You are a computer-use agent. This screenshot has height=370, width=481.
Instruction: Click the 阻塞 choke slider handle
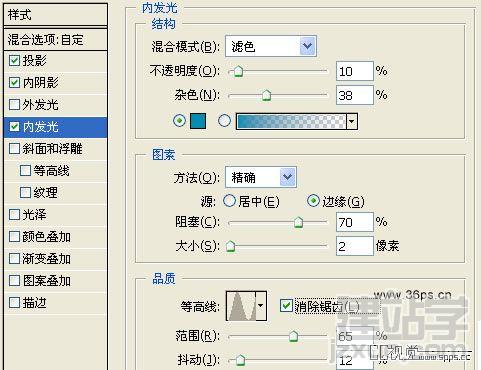click(x=298, y=222)
